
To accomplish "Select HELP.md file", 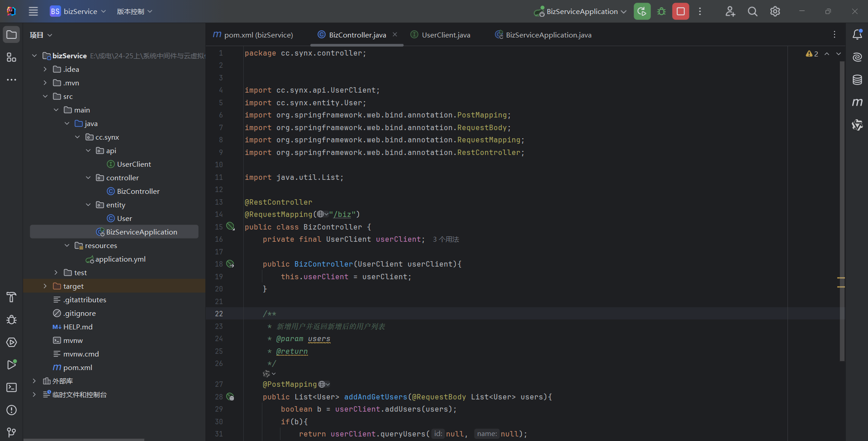I will click(x=73, y=327).
